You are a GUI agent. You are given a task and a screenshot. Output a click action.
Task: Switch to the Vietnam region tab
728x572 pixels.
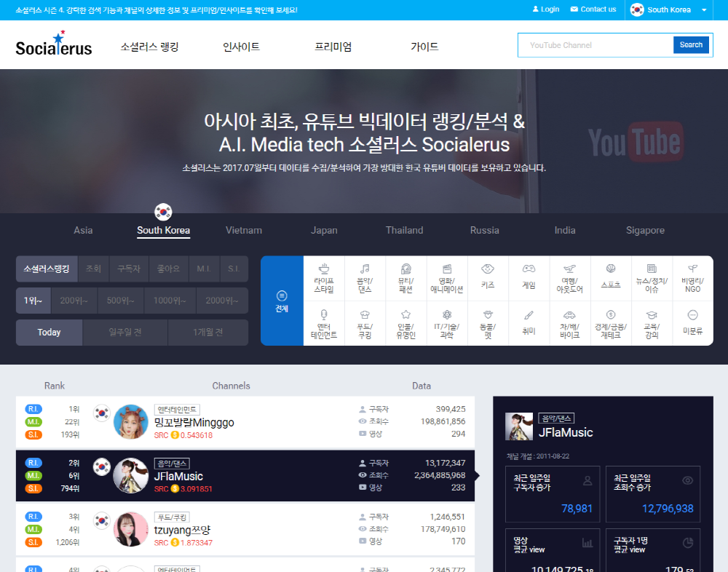click(x=243, y=230)
